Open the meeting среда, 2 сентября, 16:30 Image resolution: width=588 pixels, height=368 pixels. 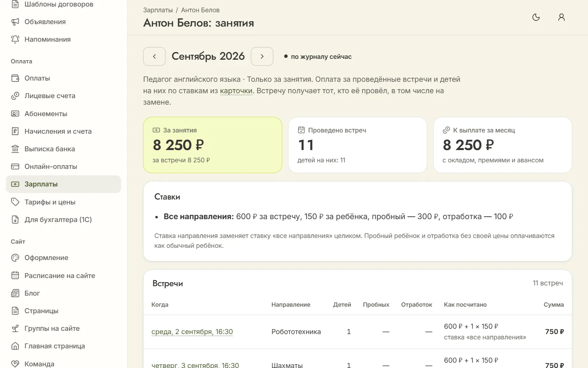coord(192,332)
